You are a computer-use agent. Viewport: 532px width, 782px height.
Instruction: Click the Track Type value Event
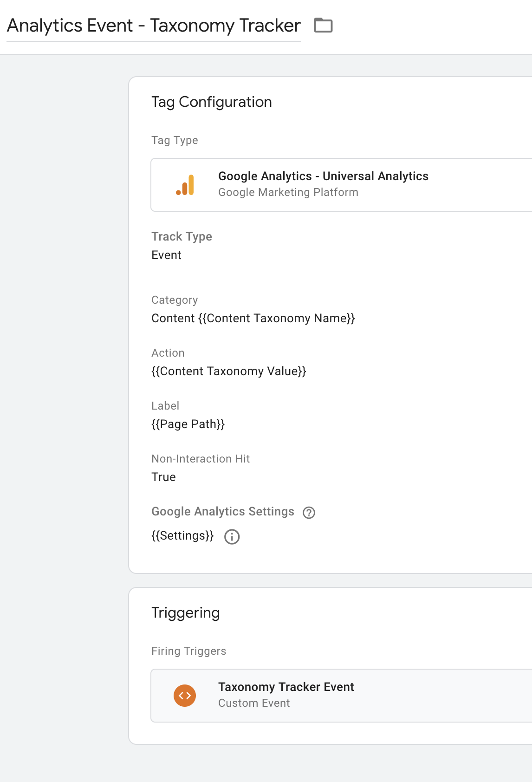point(166,255)
